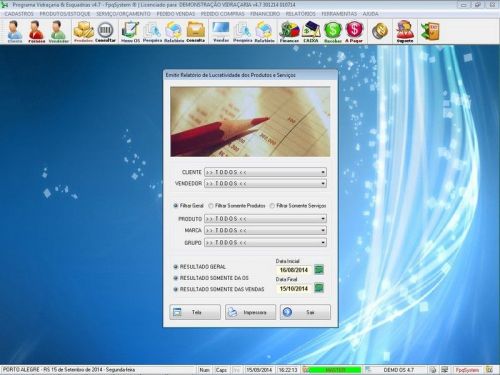Choose RESULTADO SOMENTE DAS VENDAS option

point(175,289)
